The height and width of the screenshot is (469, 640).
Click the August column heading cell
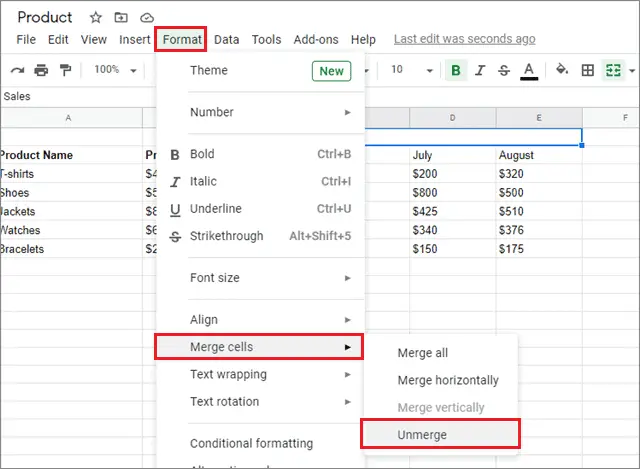coord(539,155)
